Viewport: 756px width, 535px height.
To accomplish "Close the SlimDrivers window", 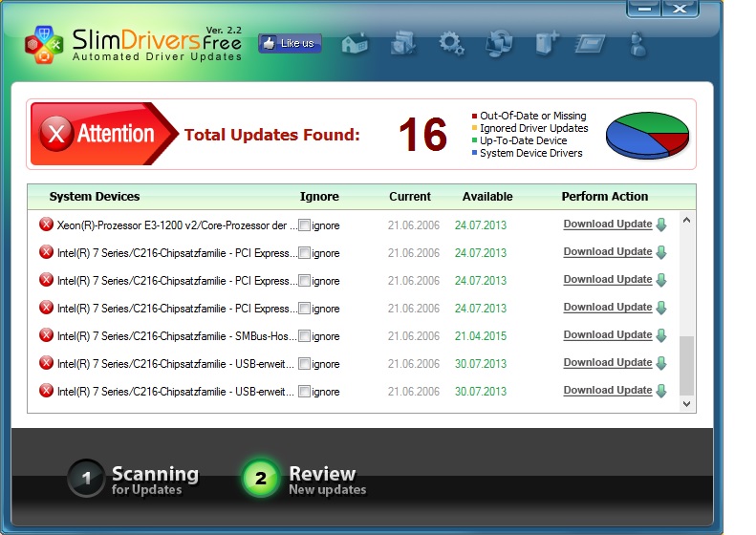I will point(680,9).
